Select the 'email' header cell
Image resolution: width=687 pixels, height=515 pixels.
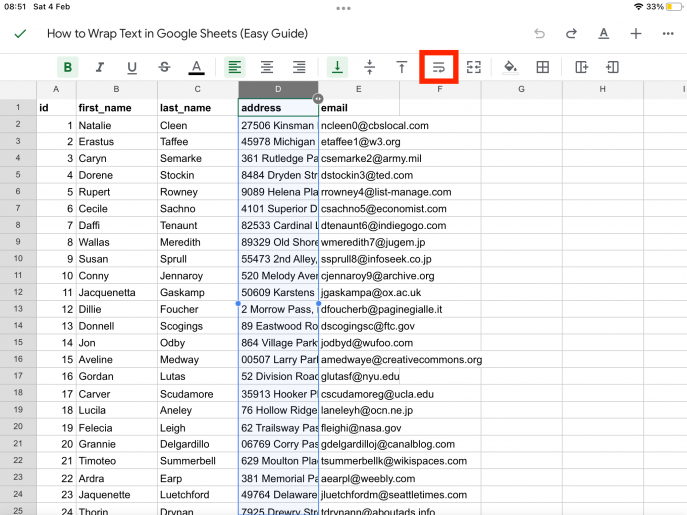[x=359, y=108]
